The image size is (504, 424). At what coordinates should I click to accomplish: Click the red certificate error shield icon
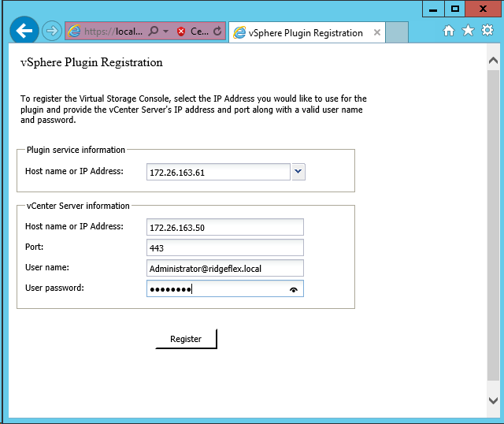point(181,32)
